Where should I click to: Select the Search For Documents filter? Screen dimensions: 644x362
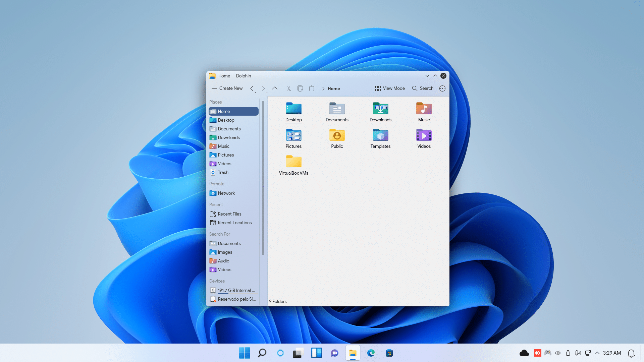pos(229,243)
